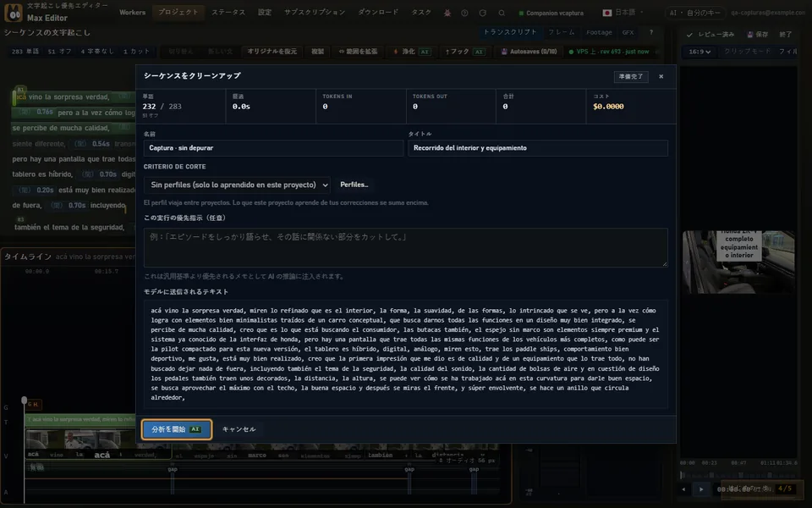Toggle the レビュー済み reviewed checkmark
The image size is (812, 508).
[710, 34]
